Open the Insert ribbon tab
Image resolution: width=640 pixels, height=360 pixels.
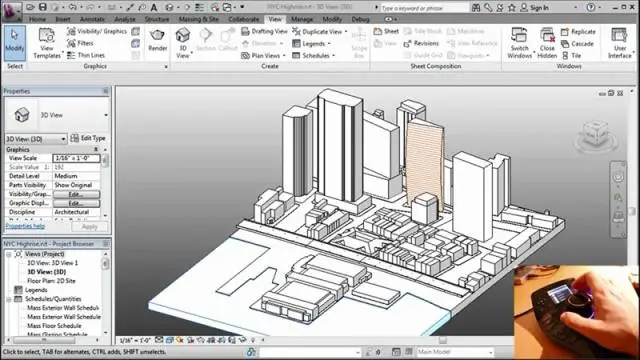pos(63,19)
